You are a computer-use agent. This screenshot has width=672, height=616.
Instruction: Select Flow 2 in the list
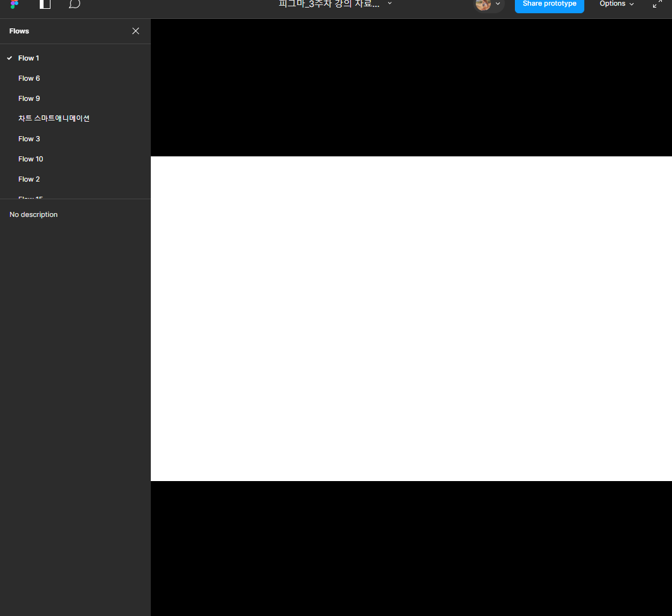point(76,178)
